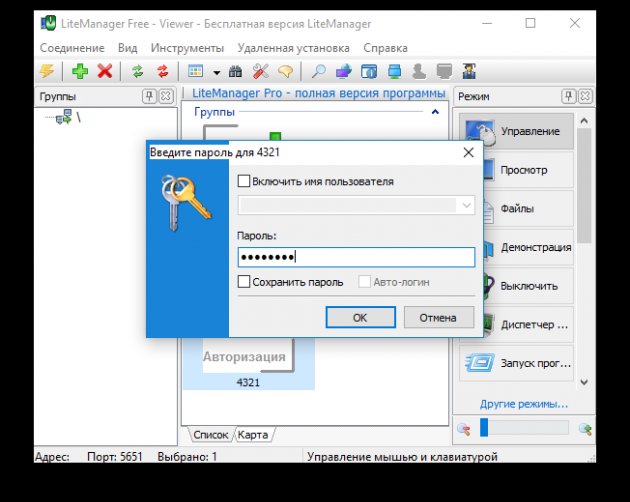Click the green plus add connection icon
The width and height of the screenshot is (630, 502).
click(x=80, y=72)
